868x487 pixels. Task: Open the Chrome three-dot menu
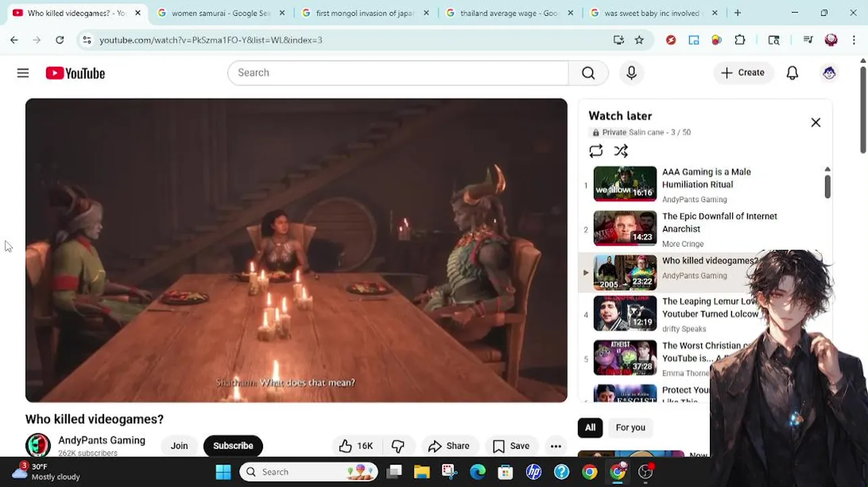click(854, 40)
